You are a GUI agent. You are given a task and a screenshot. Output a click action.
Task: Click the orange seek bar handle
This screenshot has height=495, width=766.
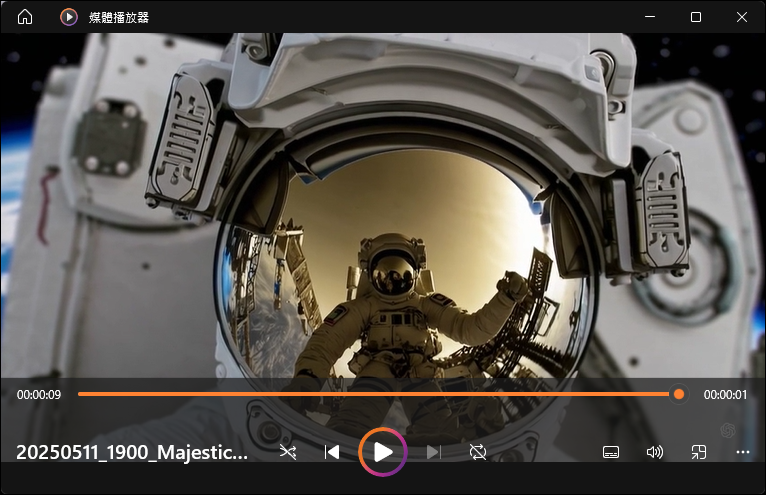pyautogui.click(x=679, y=394)
